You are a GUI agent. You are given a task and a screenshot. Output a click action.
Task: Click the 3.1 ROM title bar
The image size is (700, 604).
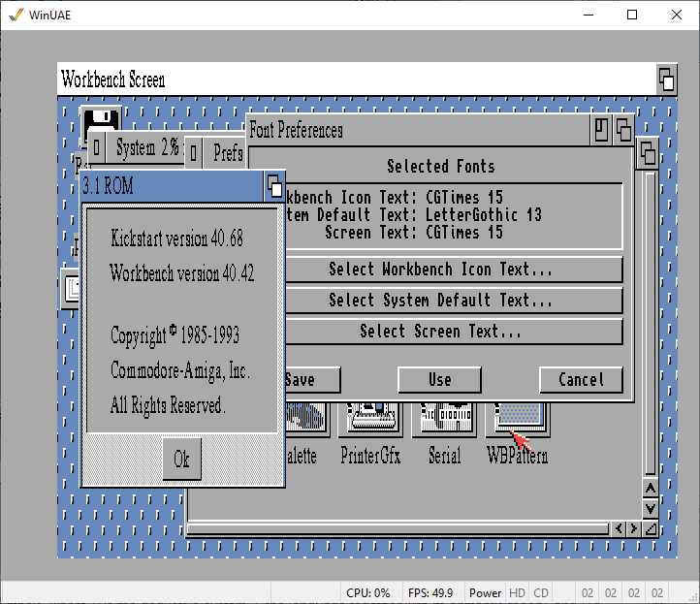click(173, 186)
